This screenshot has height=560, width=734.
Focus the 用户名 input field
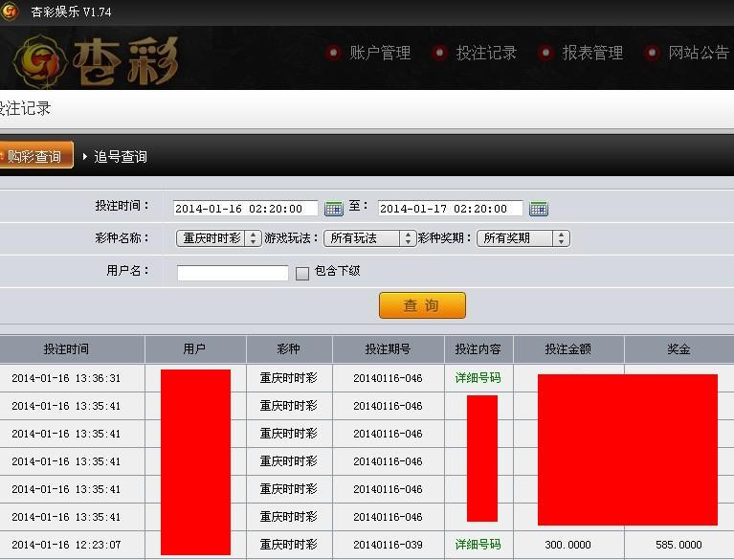point(233,273)
